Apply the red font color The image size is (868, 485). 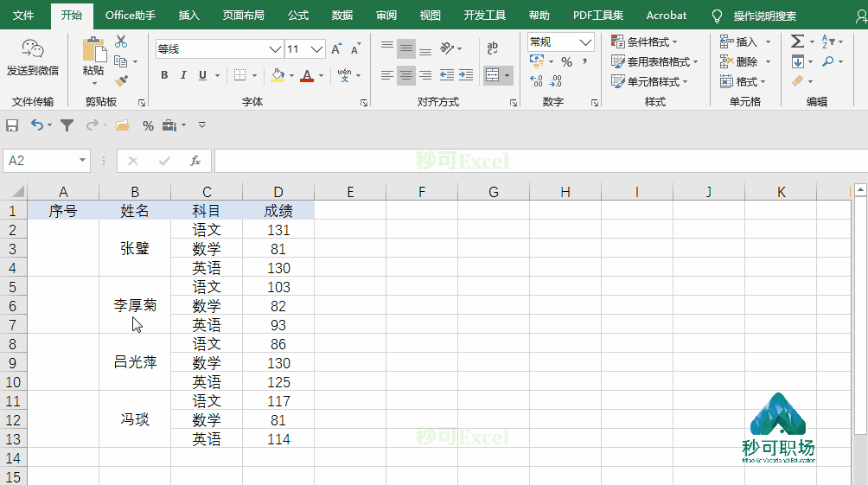point(307,75)
